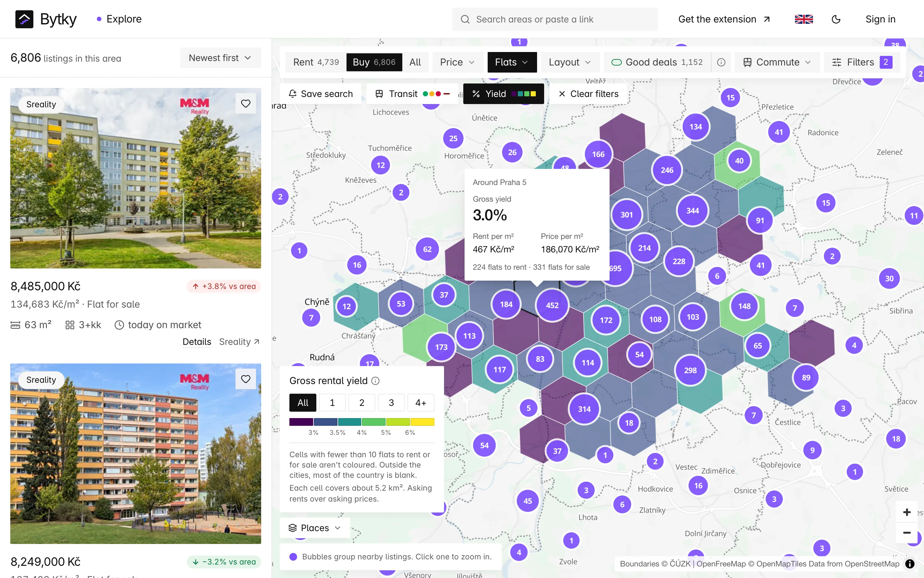The image size is (924, 578).
Task: Open the language flag selector
Action: (804, 19)
